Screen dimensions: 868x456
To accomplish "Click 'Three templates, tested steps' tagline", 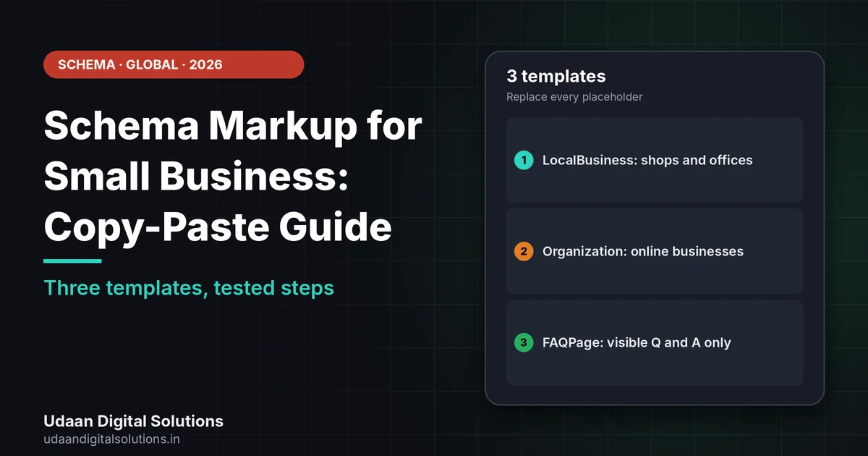I will pos(189,287).
